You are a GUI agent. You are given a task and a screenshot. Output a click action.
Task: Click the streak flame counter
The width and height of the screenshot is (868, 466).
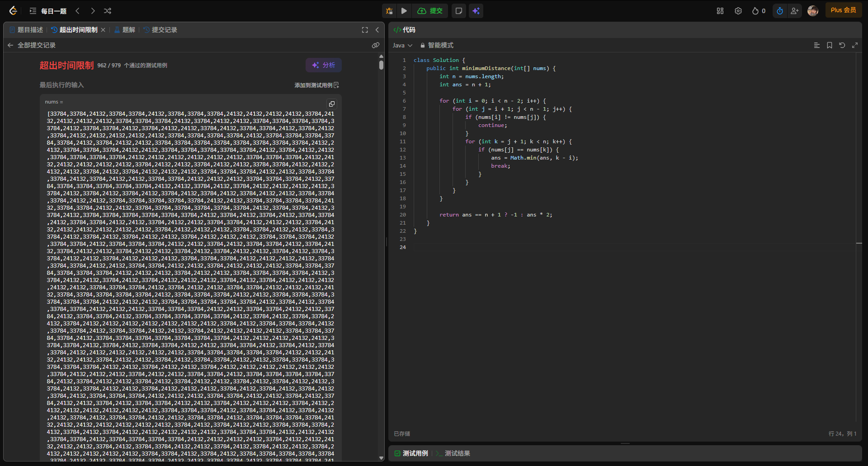point(759,11)
